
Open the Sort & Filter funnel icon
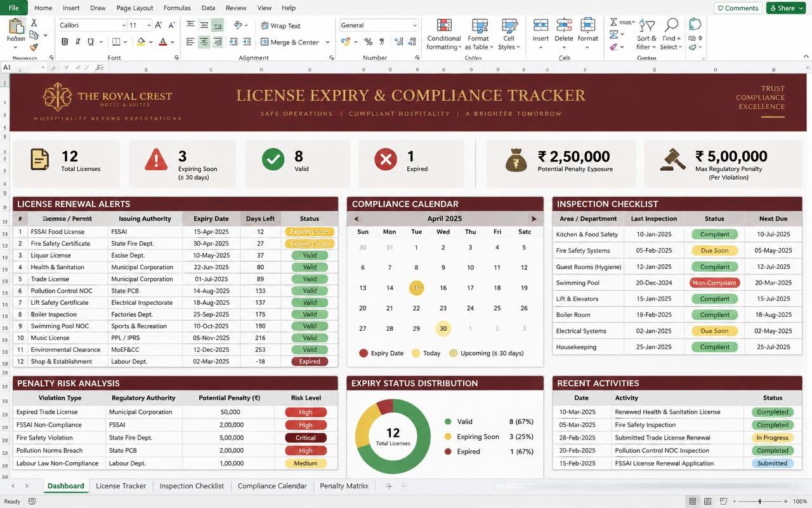click(647, 25)
